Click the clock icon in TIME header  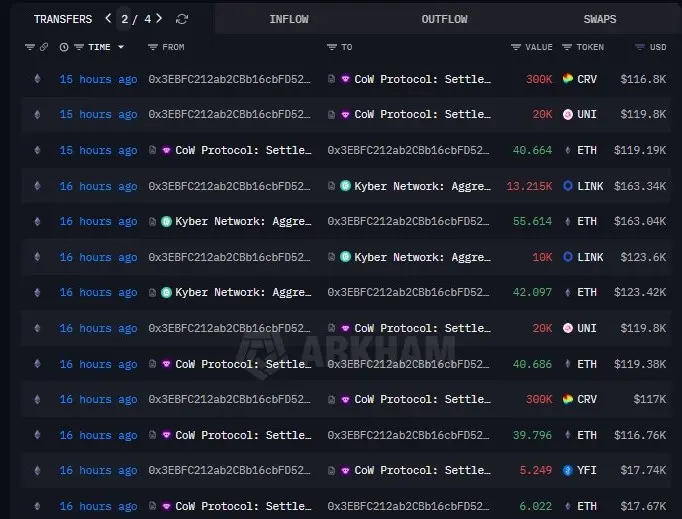pyautogui.click(x=64, y=47)
